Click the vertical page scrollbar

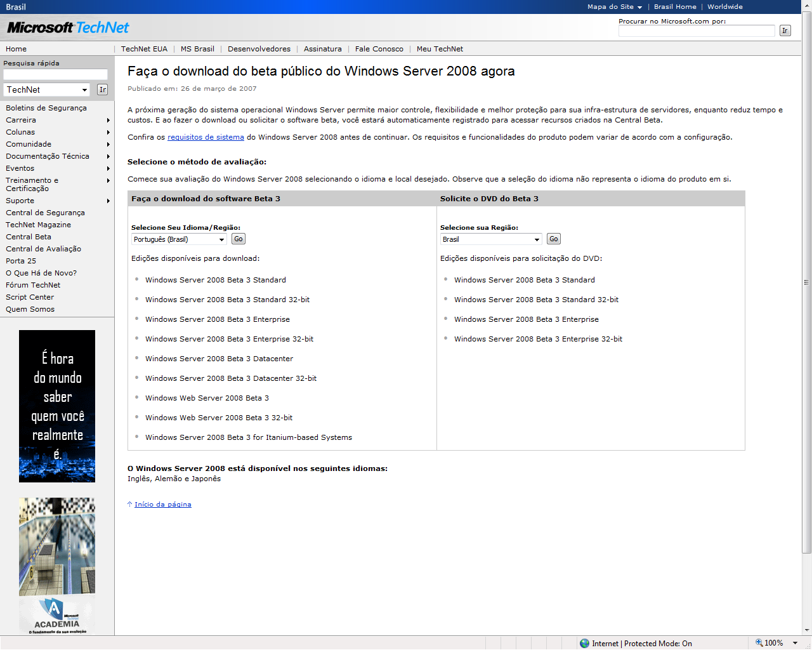tap(806, 282)
